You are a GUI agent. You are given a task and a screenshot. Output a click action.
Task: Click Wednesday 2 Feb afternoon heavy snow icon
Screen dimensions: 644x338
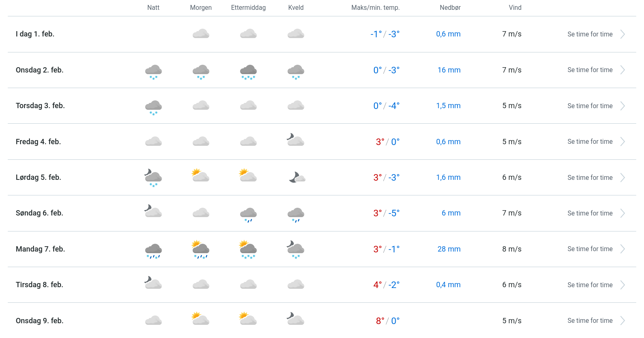tap(248, 71)
